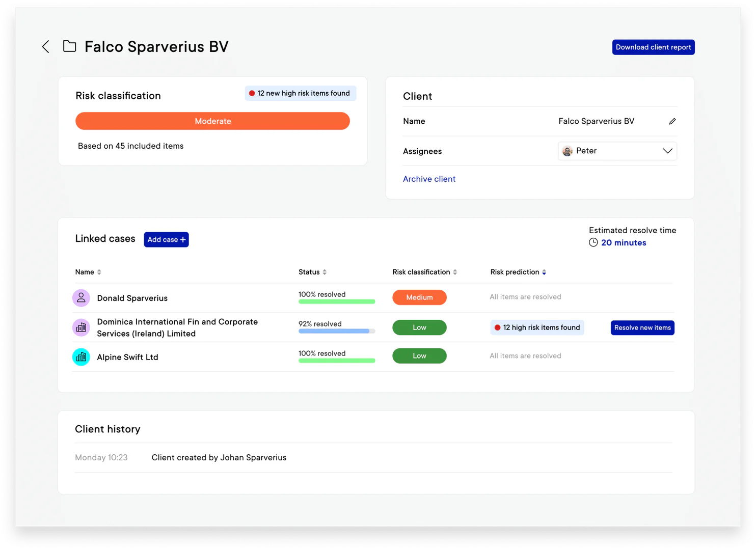This screenshot has height=550, width=756.
Task: Click the Archive client link
Action: (x=429, y=179)
